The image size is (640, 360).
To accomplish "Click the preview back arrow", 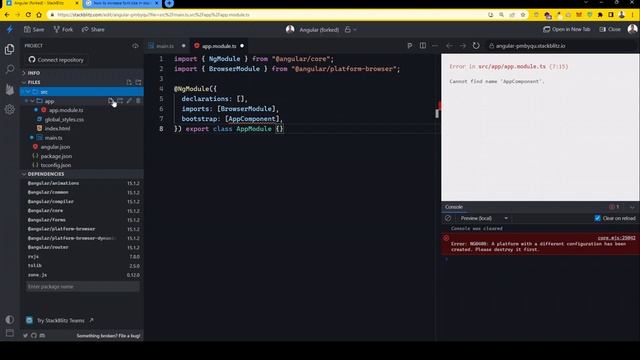I will coord(449,46).
